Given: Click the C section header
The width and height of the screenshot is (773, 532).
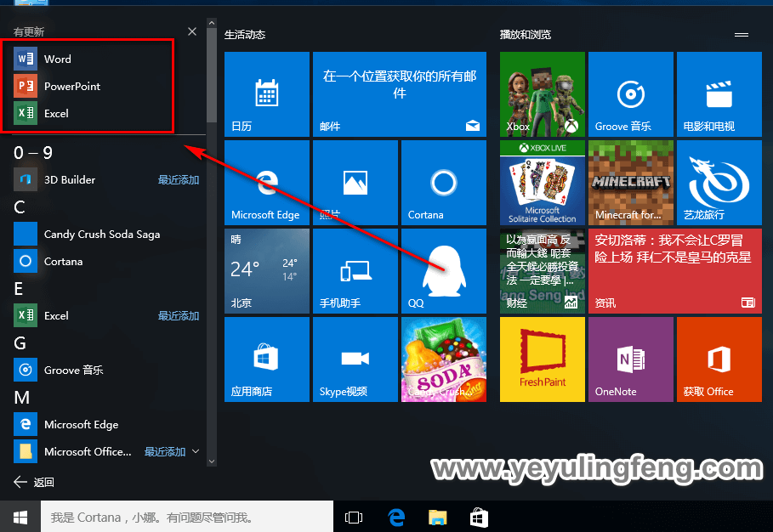Looking at the screenshot, I should click(x=20, y=207).
